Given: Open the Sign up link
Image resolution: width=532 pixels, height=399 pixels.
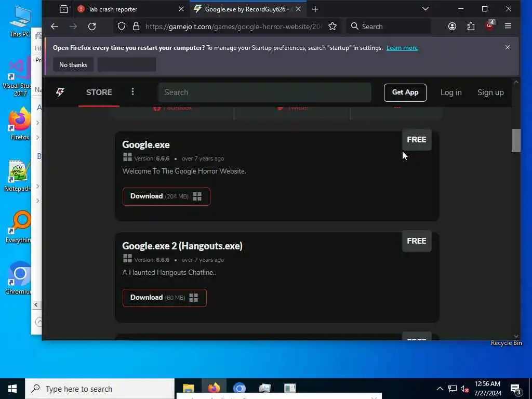Looking at the screenshot, I should (x=490, y=92).
